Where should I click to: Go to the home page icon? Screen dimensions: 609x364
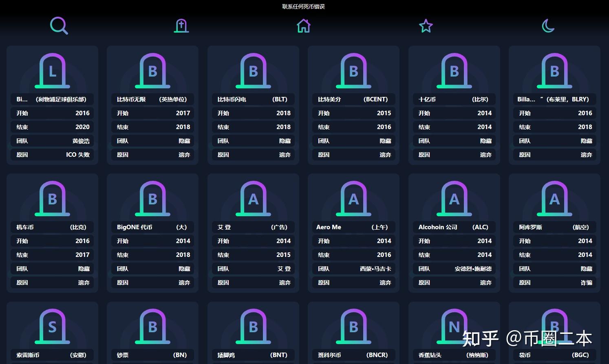pos(304,26)
